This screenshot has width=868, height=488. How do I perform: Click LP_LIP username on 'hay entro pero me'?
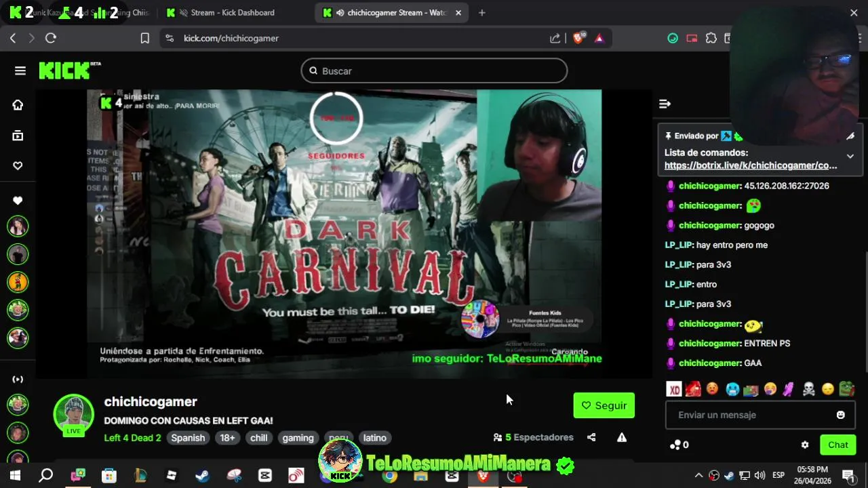tap(678, 245)
